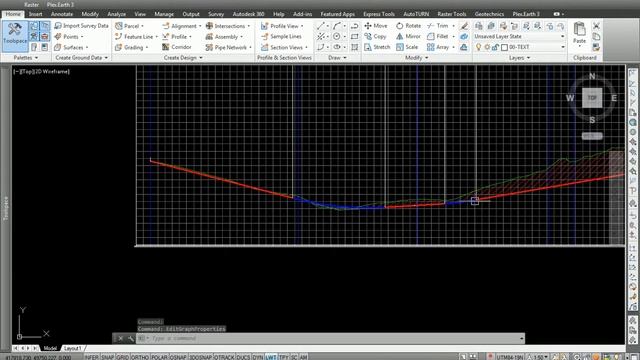640x360 pixels.
Task: Click the Circle draw tool
Action: 336,36
